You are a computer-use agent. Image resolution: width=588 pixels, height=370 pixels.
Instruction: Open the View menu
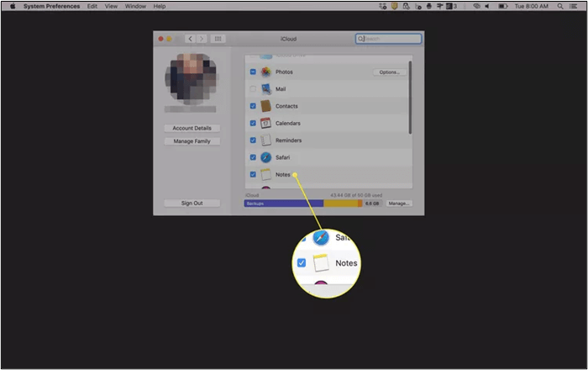[111, 6]
